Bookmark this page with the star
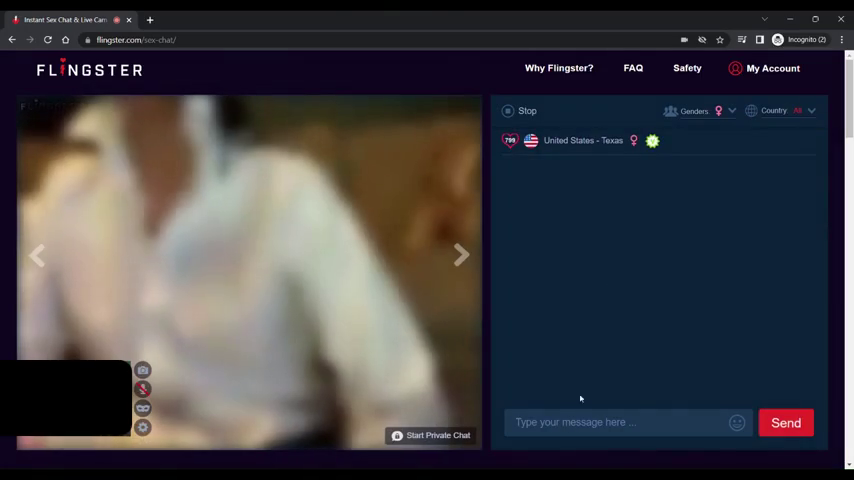This screenshot has height=480, width=854. click(720, 40)
